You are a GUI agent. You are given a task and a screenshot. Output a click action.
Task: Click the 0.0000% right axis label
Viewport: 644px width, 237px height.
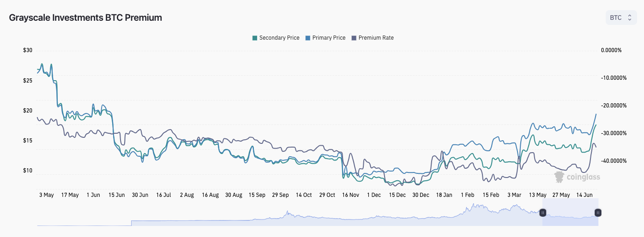(611, 50)
